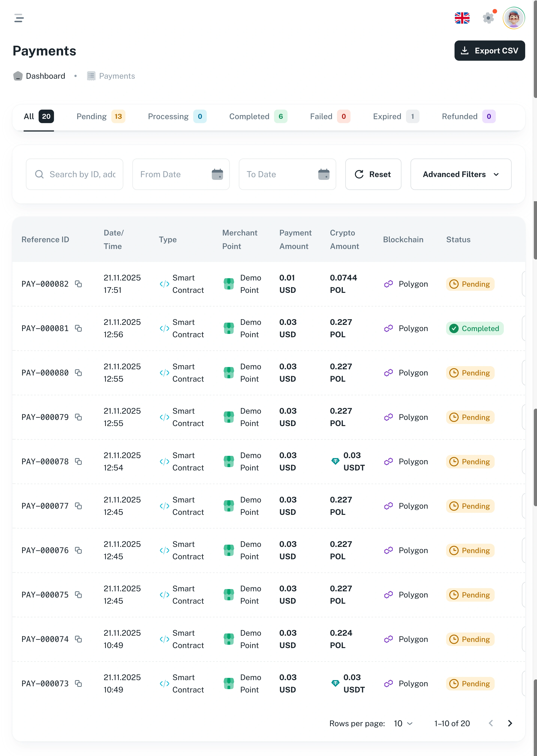
Task: Click the Export CSV button
Action: coord(489,51)
